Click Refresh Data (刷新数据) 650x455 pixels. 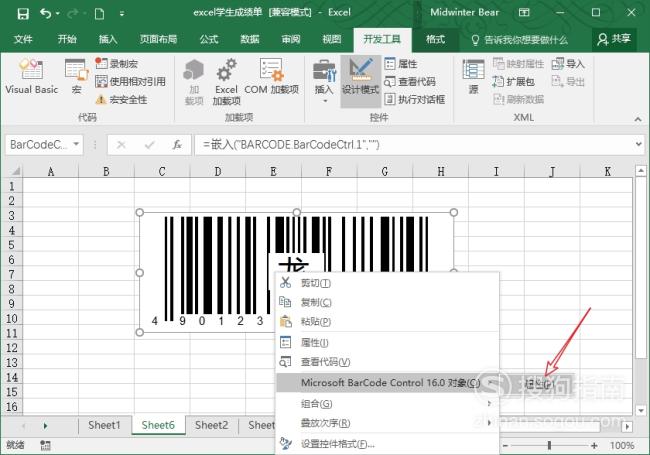[518, 99]
